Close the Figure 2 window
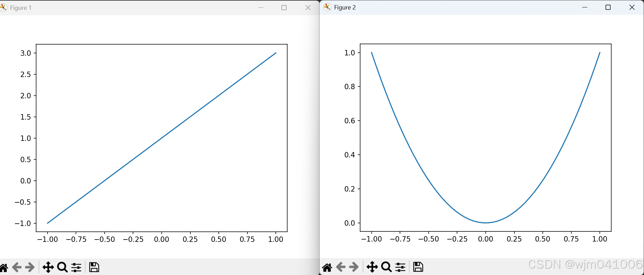 [632, 7]
